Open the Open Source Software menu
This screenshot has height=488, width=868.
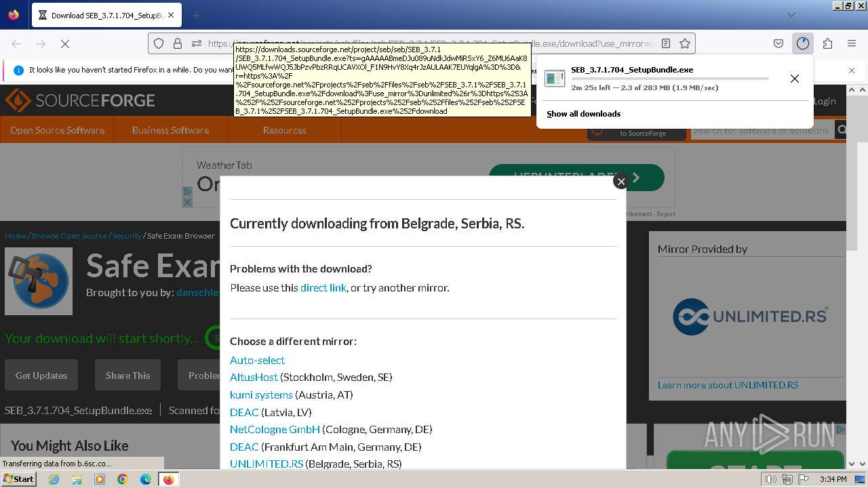coord(57,130)
